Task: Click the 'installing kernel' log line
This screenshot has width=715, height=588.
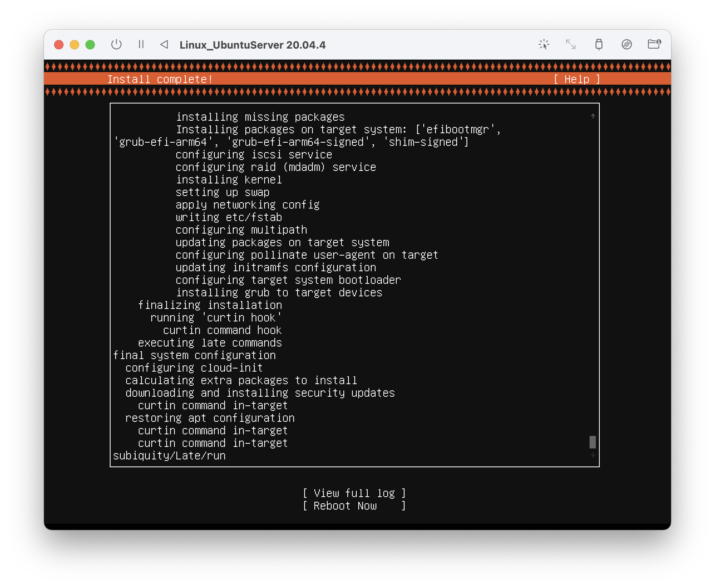Action: pyautogui.click(x=229, y=180)
